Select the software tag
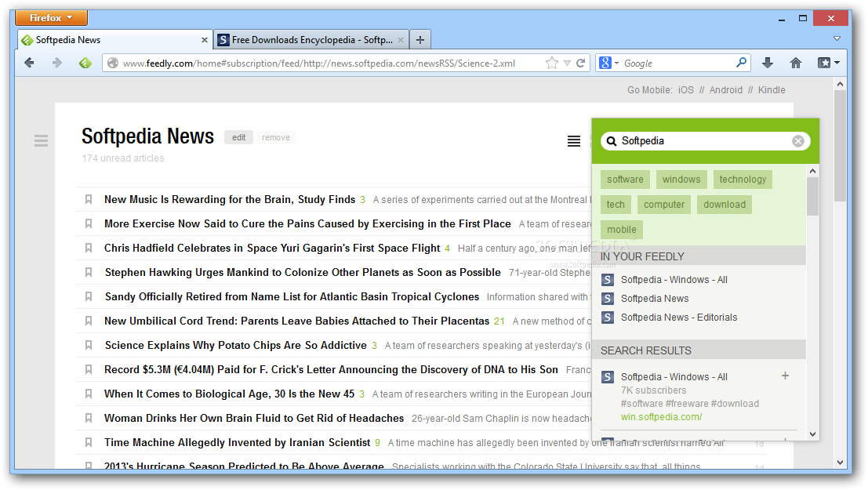The width and height of the screenshot is (868, 490). pos(625,180)
